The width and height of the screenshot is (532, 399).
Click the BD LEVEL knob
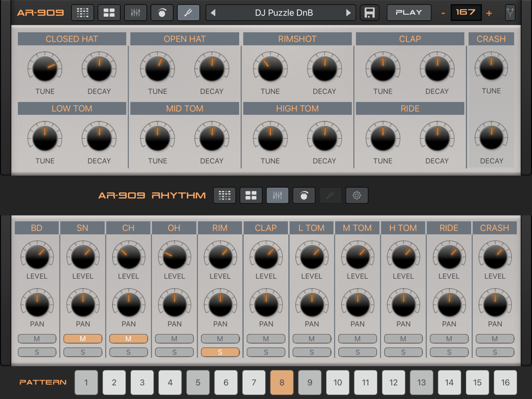tap(37, 256)
